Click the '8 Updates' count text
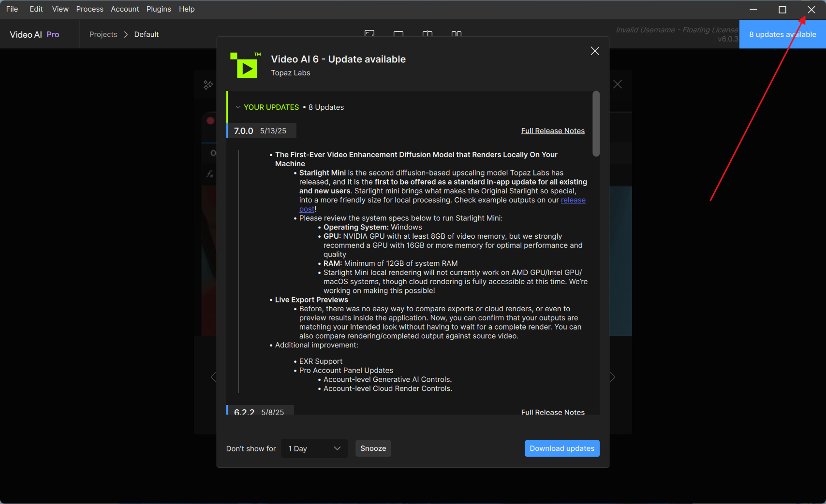Screen dimensions: 826x504 click(x=326, y=107)
